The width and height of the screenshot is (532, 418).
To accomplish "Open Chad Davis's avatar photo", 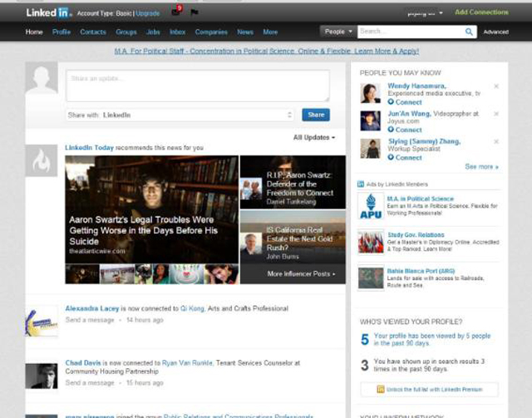I will point(42,376).
